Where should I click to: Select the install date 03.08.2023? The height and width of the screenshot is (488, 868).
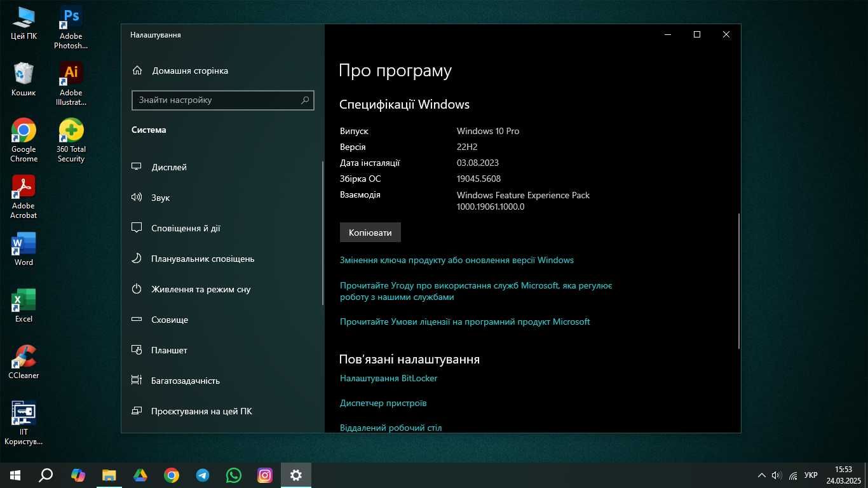tap(478, 163)
